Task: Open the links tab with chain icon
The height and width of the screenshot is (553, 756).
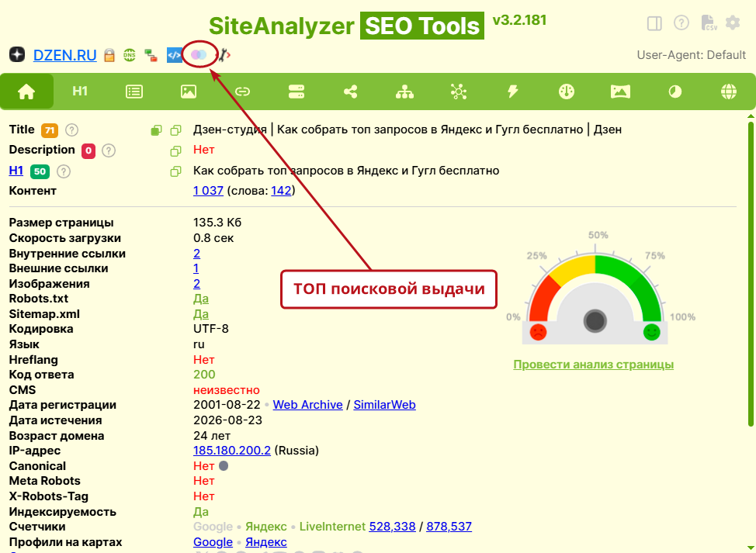Action: (242, 92)
